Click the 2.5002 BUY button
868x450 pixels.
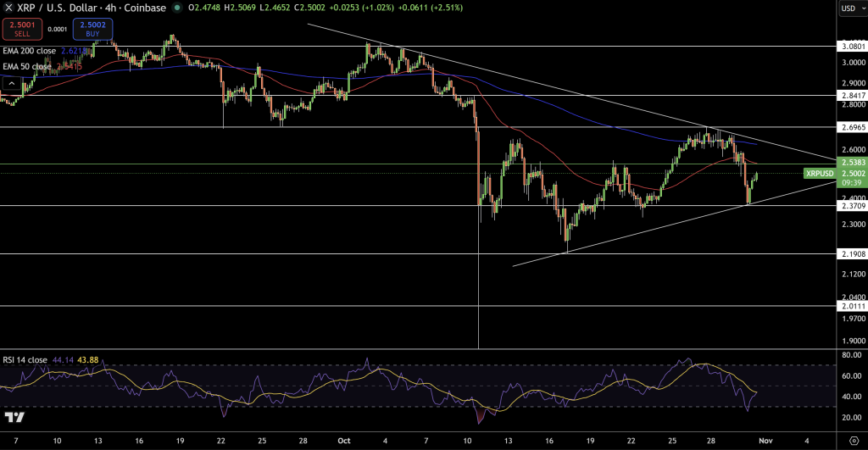92,29
